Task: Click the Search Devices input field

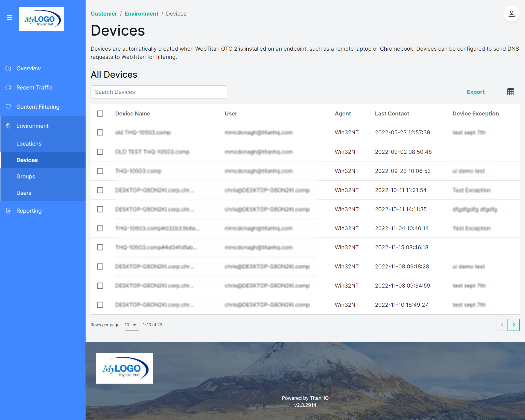Action: point(159,92)
